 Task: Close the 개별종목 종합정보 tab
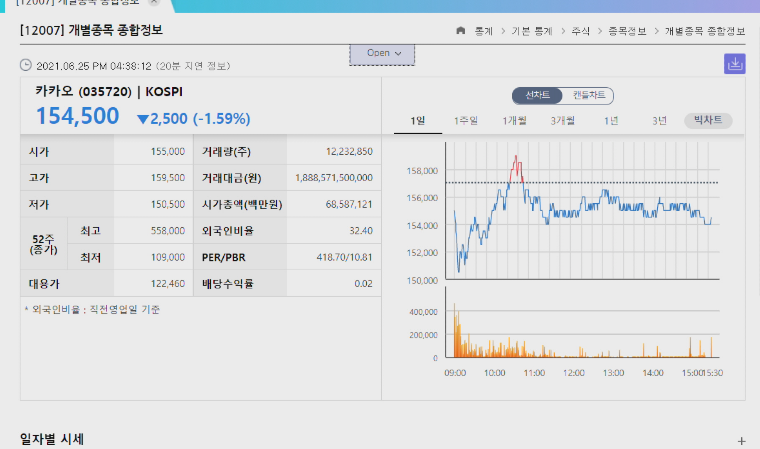[x=154, y=2]
